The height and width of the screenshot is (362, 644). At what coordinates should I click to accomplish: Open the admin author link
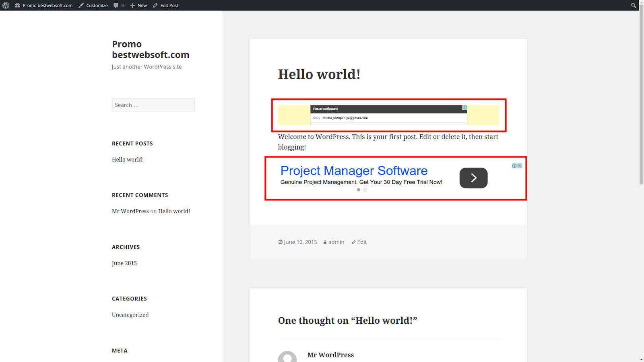point(336,242)
